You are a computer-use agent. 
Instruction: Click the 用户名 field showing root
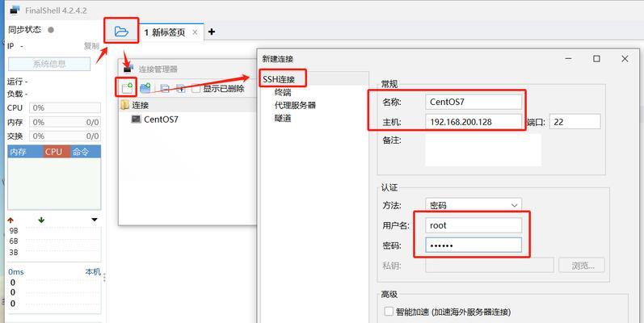click(x=474, y=225)
